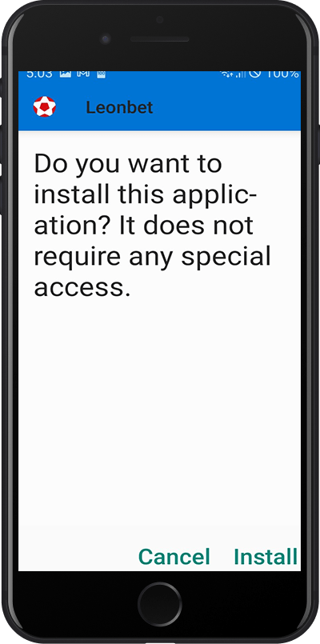320x644 pixels.
Task: Tap the Leonbet soccer ball logo
Action: pyautogui.click(x=44, y=106)
